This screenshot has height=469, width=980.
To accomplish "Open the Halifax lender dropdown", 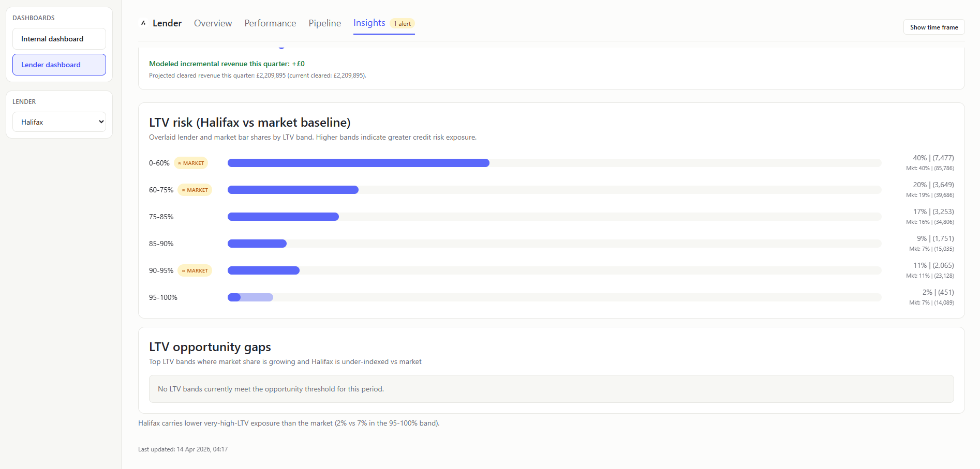I will [58, 122].
